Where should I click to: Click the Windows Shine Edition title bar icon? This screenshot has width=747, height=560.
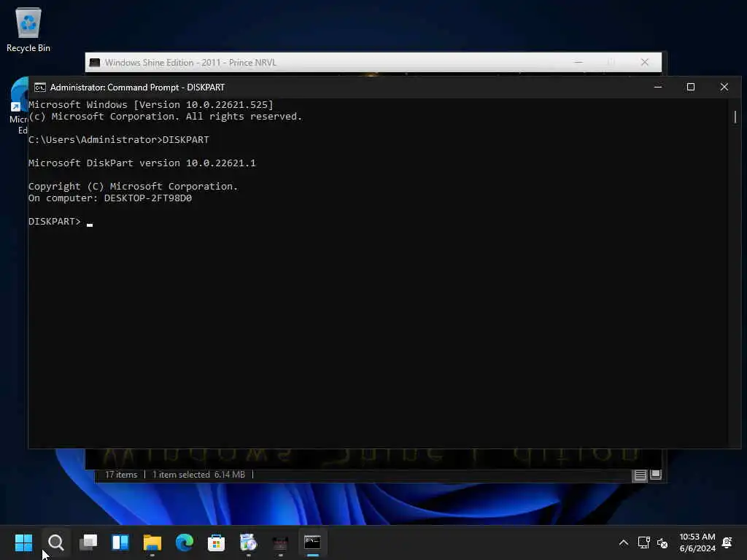pos(95,63)
